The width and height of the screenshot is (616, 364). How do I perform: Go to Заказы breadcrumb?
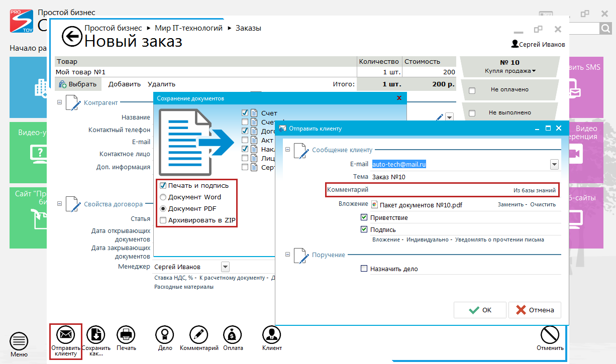coord(248,28)
